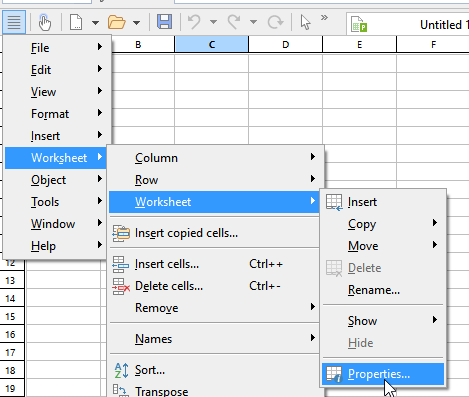Choose Delete cells menu entry
Image resolution: width=469 pixels, height=397 pixels.
(x=214, y=286)
